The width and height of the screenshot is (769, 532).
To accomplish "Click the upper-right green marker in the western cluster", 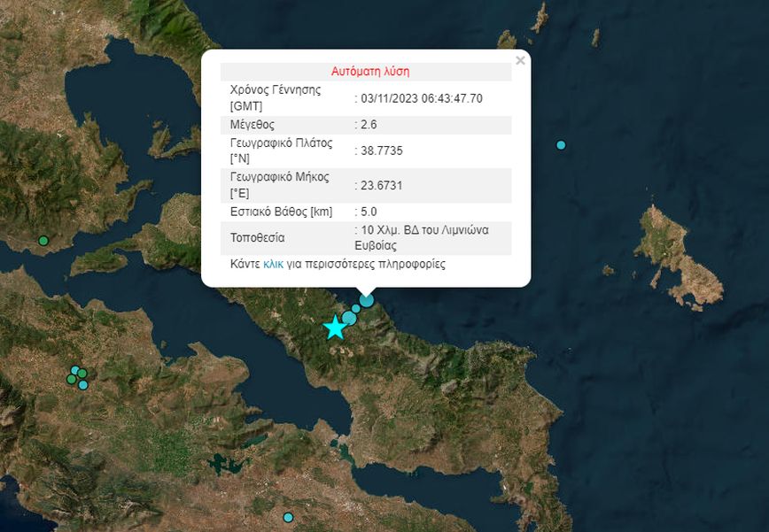I will 82,374.
